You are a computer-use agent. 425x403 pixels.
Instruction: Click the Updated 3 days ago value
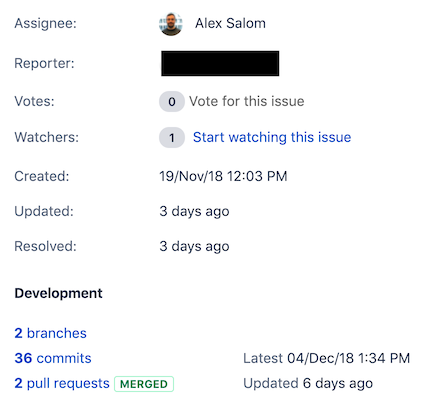point(194,211)
